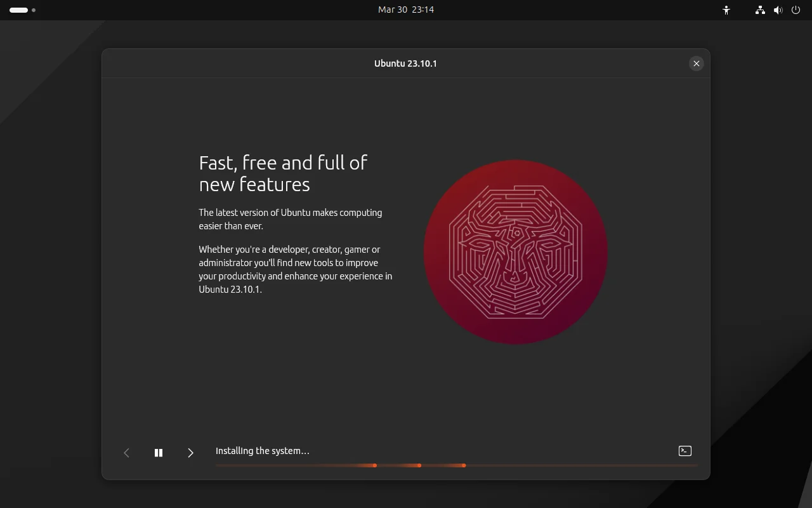Click the 'Installing the system…' status text
This screenshot has width=812, height=508.
262,451
